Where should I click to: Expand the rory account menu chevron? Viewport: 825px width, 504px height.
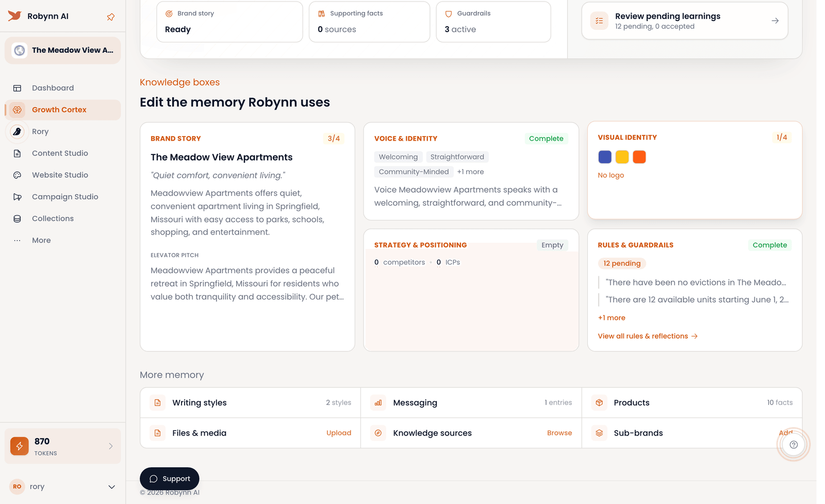[x=111, y=487]
